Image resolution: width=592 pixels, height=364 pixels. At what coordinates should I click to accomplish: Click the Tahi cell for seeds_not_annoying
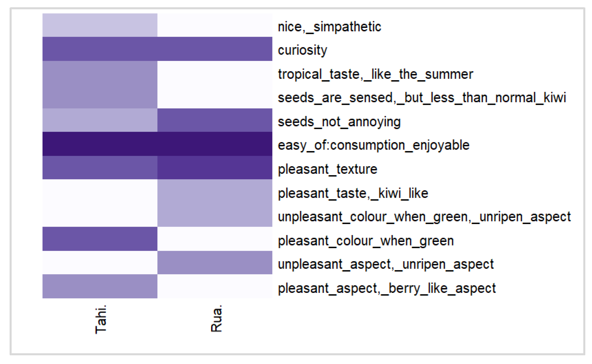point(100,120)
